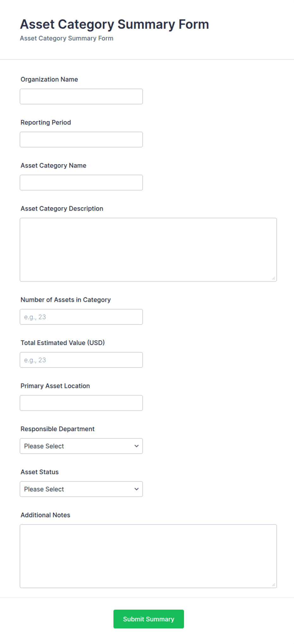Click the chevron arrow in Asset Status
The image size is (294, 644).
[x=137, y=489]
